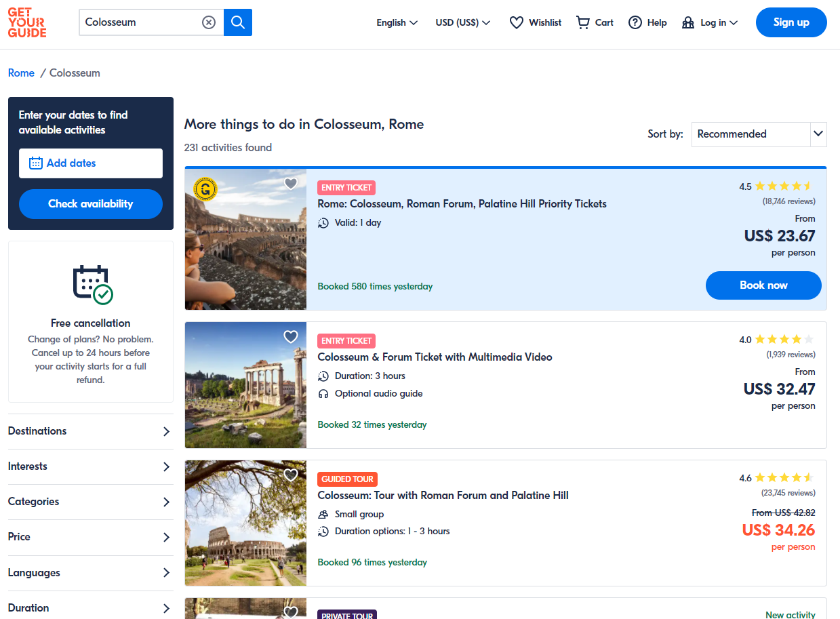Click clock icon beside Duration options
840x619 pixels.
pyautogui.click(x=323, y=532)
